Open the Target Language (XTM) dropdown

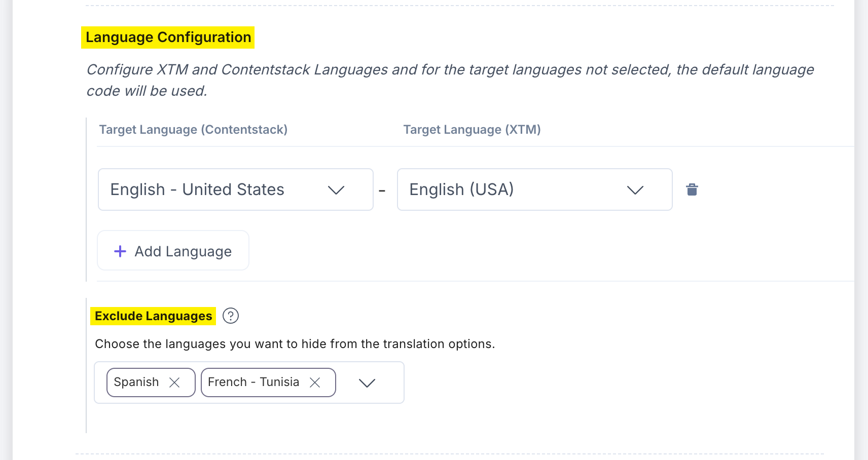636,190
